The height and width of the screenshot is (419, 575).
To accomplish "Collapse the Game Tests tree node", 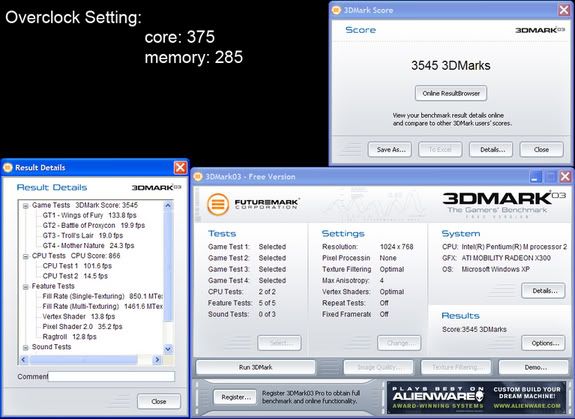I will click(x=26, y=206).
